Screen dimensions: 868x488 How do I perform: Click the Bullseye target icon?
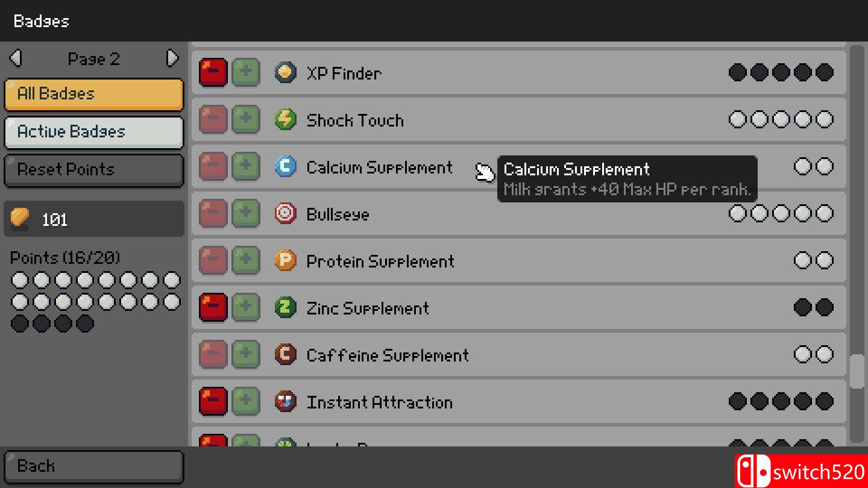(x=285, y=214)
